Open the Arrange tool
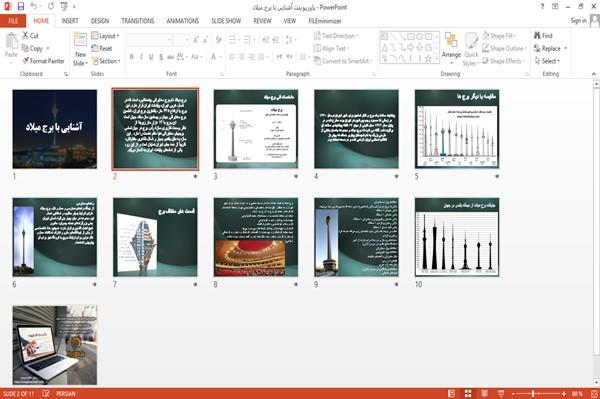Image resolution: width=600 pixels, height=399 pixels. click(451, 49)
